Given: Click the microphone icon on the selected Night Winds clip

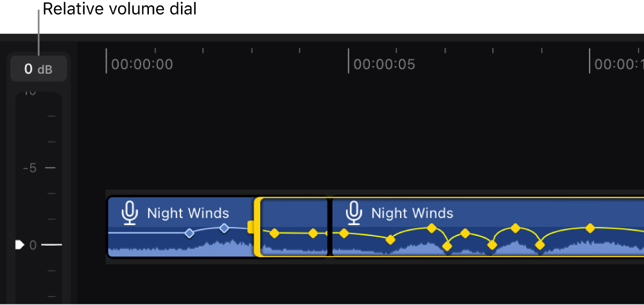Looking at the screenshot, I should click(353, 212).
